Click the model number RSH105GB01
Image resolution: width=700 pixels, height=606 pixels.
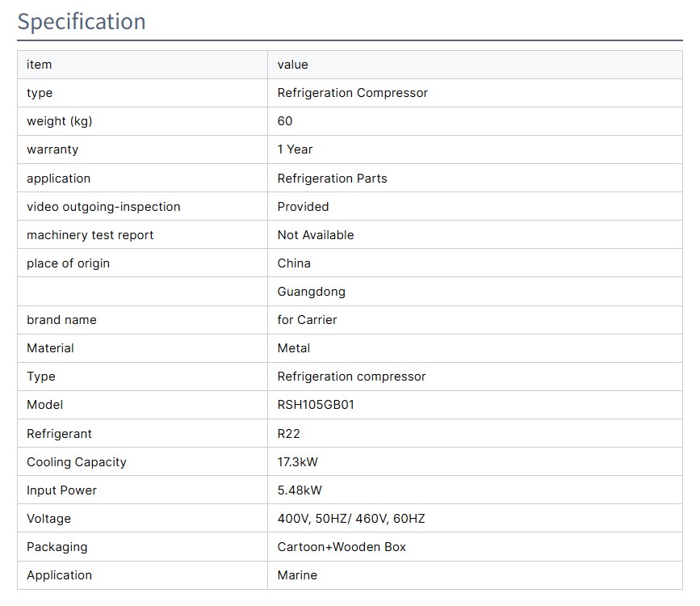click(x=316, y=405)
